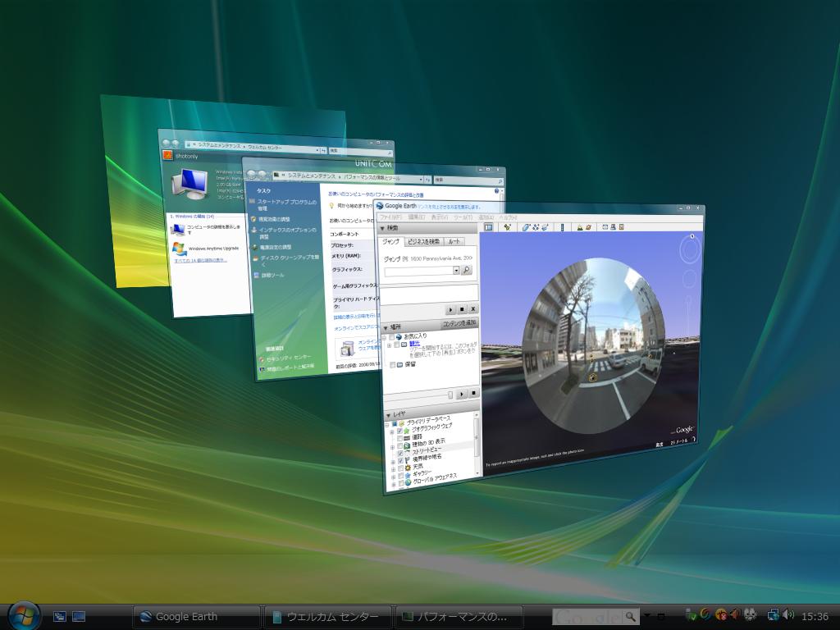The width and height of the screenshot is (840, 630).
Task: Click the Print toolbar icon in Google Earth
Action: point(613,227)
